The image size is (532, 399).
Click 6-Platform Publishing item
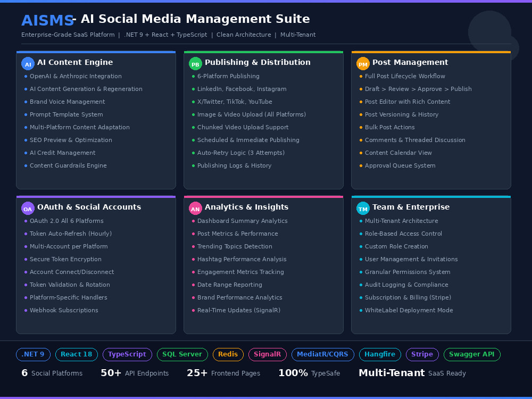(x=228, y=76)
